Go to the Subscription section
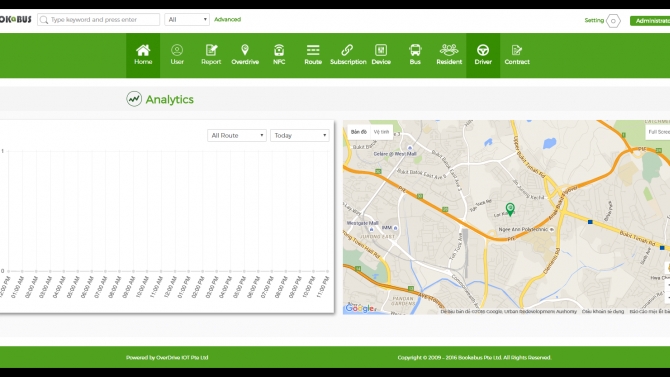Screen dimensions: 670x377 tap(348, 55)
